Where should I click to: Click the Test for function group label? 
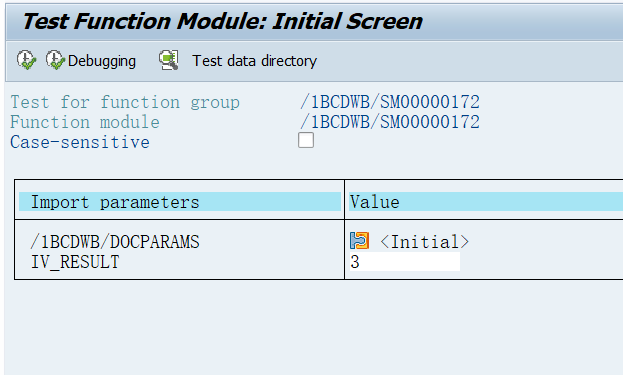[x=125, y=102]
